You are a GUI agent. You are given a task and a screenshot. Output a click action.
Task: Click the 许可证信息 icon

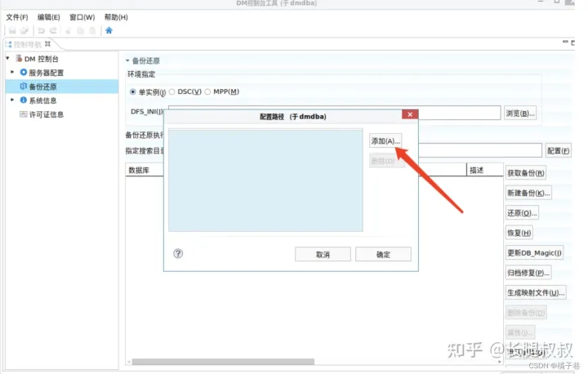point(23,114)
